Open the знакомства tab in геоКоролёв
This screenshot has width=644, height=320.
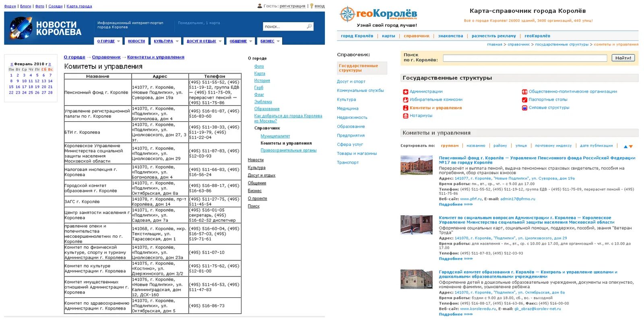coord(450,36)
